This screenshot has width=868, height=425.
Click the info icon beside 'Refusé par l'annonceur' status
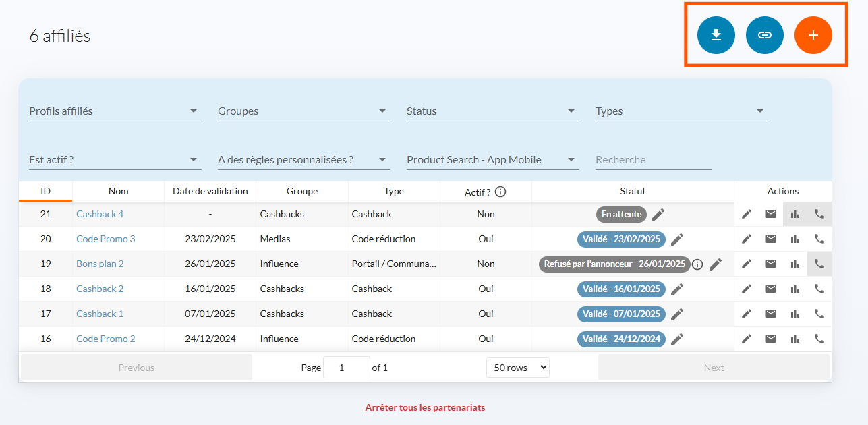[697, 264]
